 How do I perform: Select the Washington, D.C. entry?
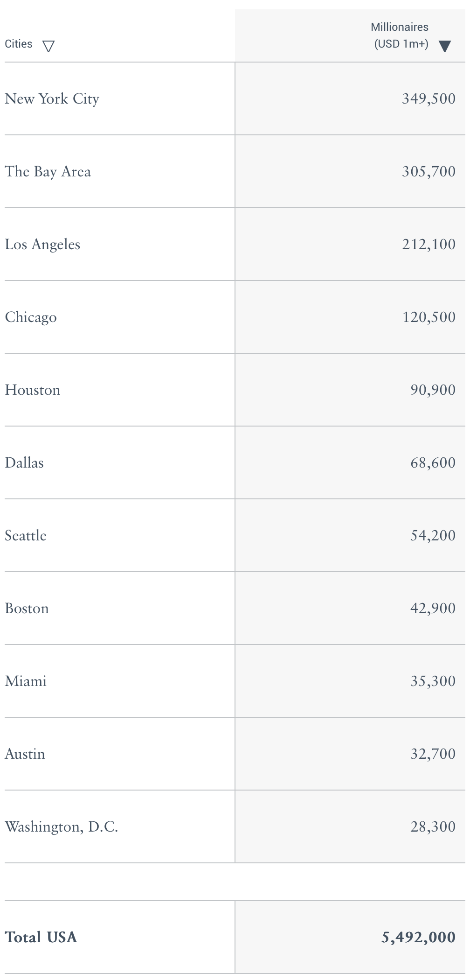coord(61,827)
